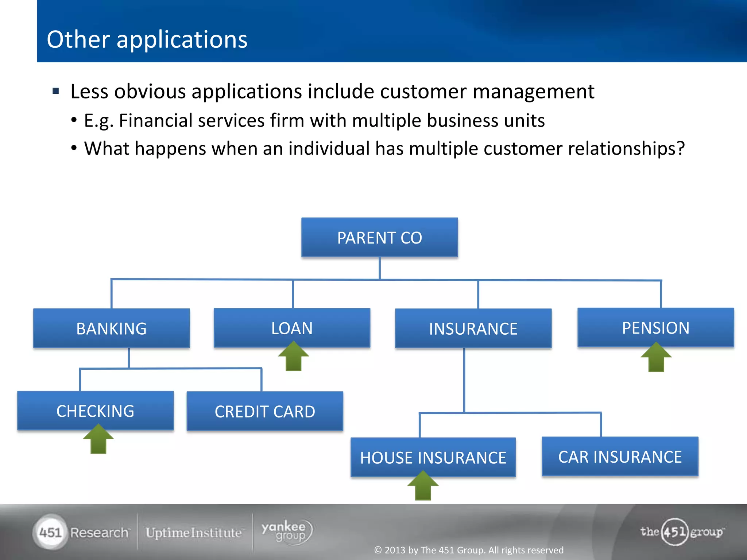Select the INSURANCE box
Image resolution: width=747 pixels, height=560 pixels.
pyautogui.click(x=473, y=328)
